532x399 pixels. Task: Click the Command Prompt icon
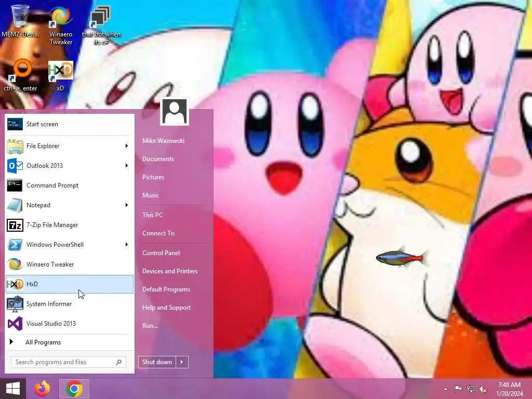15,185
